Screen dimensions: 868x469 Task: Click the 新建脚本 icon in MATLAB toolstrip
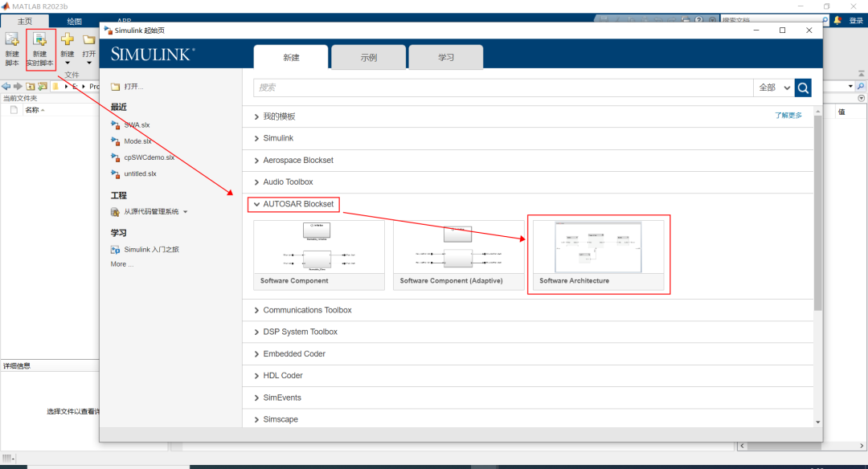pyautogui.click(x=11, y=40)
